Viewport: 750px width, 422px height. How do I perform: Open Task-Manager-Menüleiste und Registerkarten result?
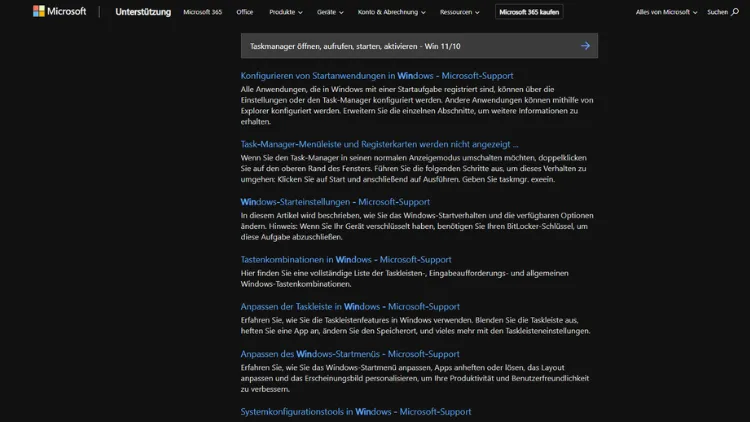(x=379, y=144)
